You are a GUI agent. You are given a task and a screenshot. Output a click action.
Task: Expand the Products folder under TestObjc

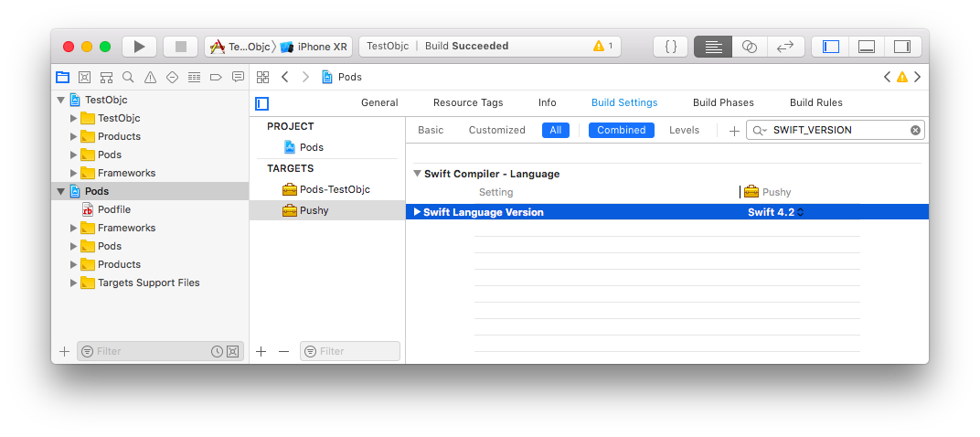click(74, 136)
